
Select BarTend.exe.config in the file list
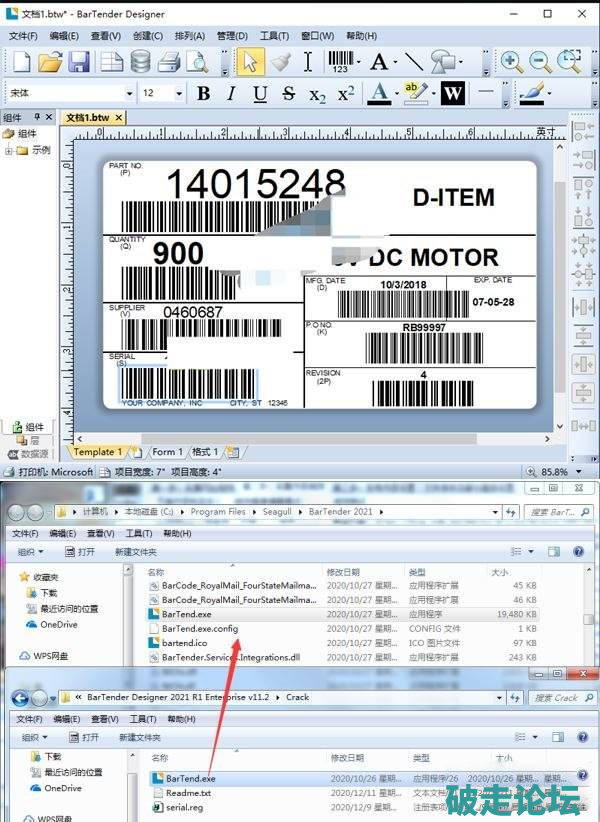pos(199,628)
